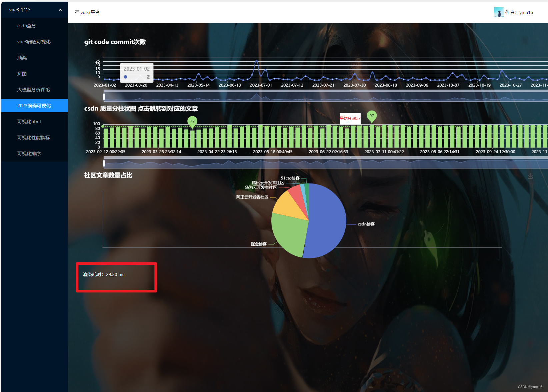Click the 2023-05-18 00:49:45 axis label
The image size is (548, 392).
coord(273,152)
